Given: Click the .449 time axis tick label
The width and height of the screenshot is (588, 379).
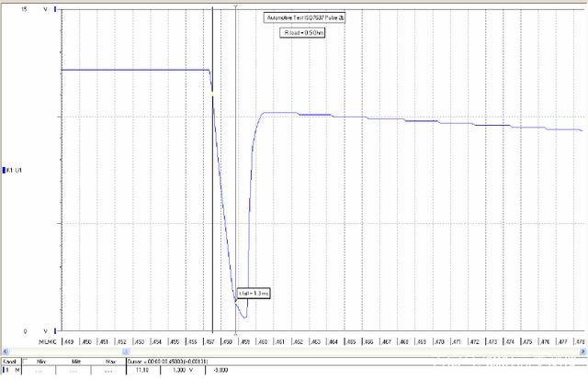Looking at the screenshot, I should (69, 342).
